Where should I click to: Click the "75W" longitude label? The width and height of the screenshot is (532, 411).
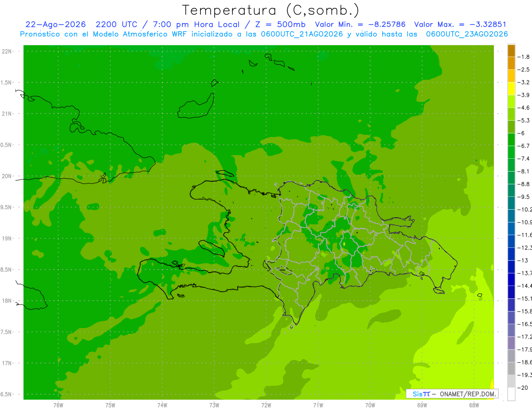coord(110,405)
